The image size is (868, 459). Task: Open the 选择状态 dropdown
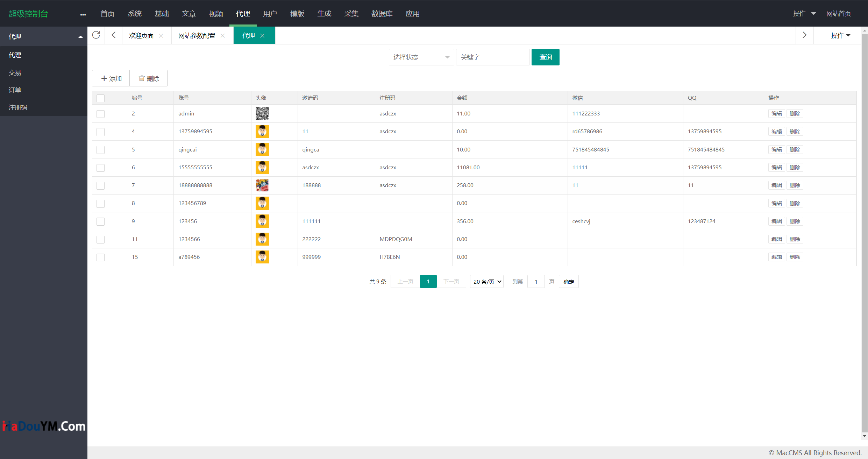[x=421, y=57]
